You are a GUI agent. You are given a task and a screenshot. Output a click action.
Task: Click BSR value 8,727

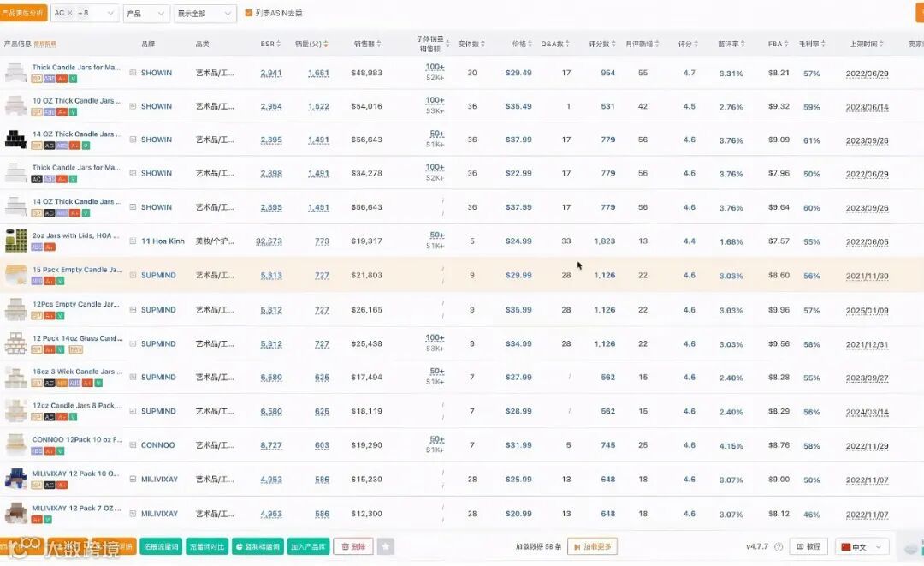271,445
